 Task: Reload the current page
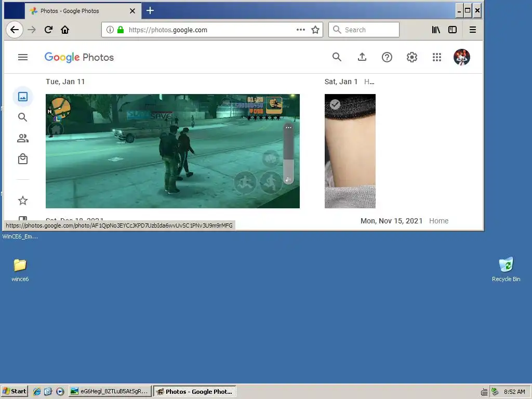(48, 30)
